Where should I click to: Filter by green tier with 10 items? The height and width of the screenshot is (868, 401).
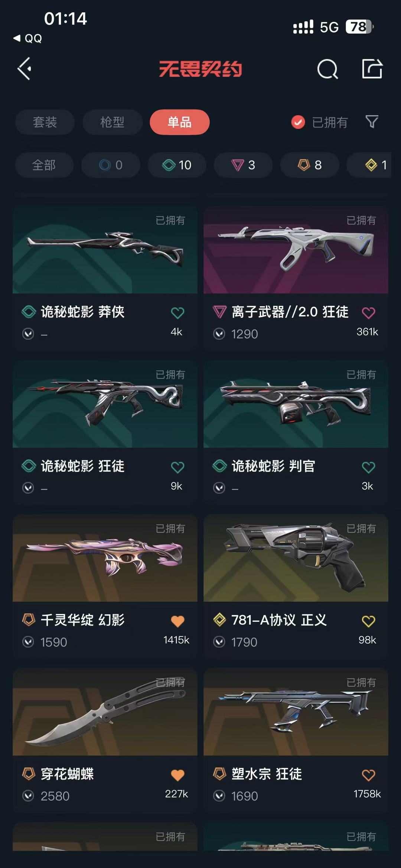[177, 165]
